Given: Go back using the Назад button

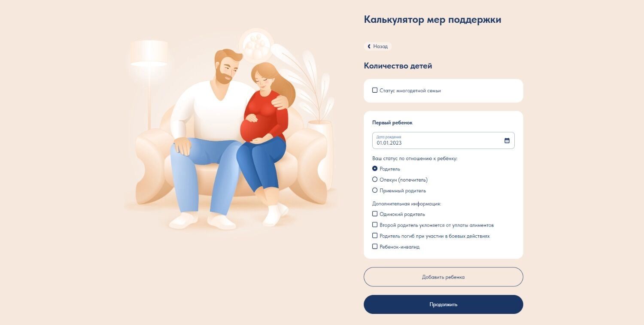Looking at the screenshot, I should click(378, 46).
